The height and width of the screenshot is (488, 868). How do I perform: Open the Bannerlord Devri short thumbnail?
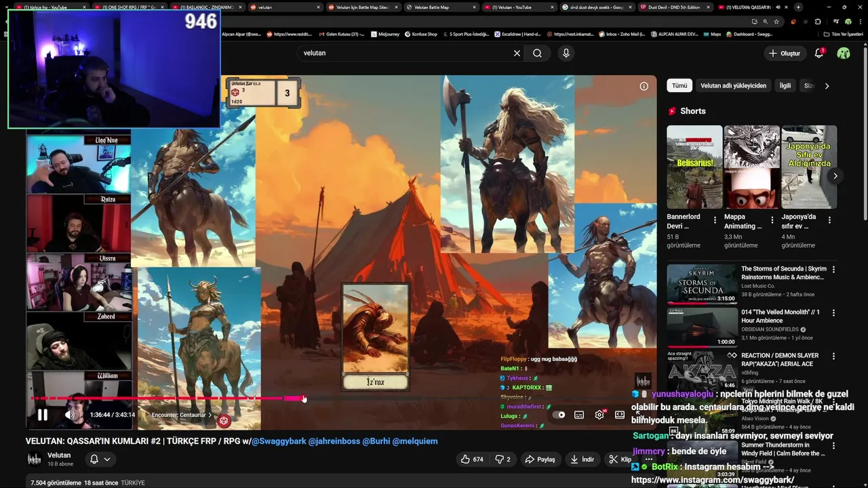(694, 167)
